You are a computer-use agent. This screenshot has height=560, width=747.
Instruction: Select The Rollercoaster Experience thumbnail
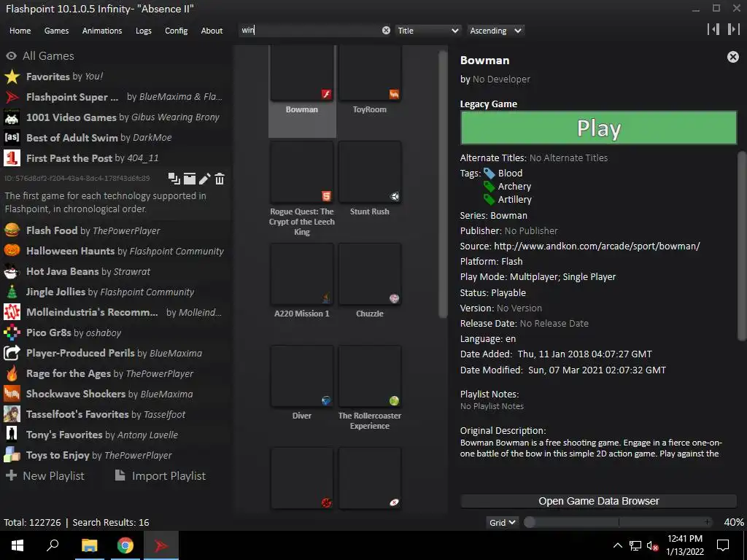[x=370, y=376]
